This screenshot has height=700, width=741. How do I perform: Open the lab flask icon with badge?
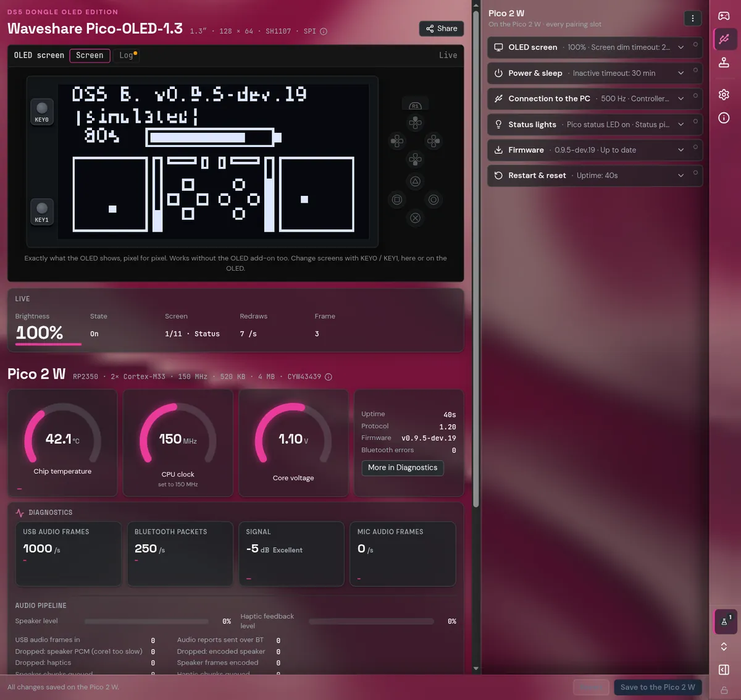click(724, 622)
